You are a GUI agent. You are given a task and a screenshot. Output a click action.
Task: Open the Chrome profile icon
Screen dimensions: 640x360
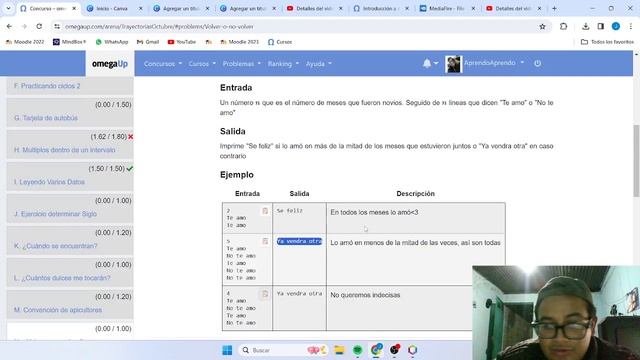coord(616,27)
